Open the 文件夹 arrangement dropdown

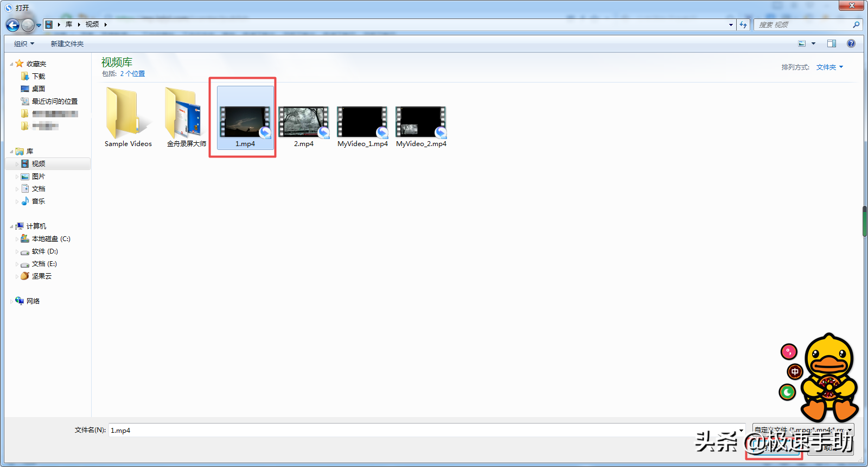click(829, 67)
